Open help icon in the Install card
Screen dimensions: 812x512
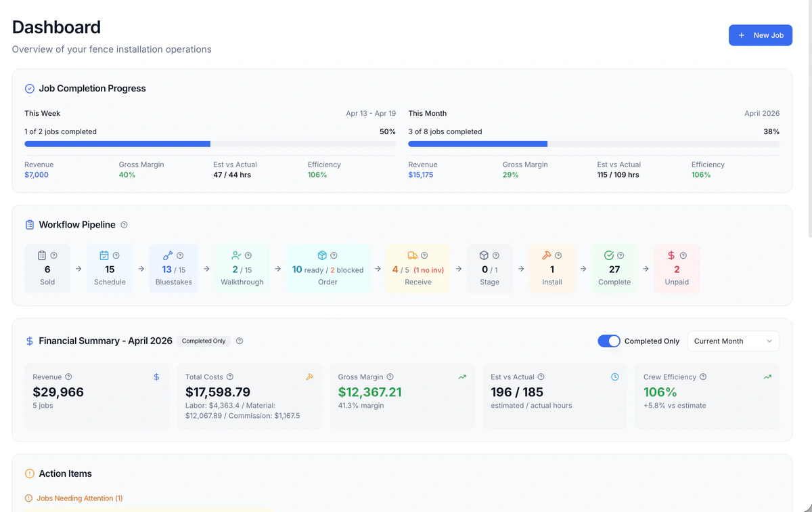[x=558, y=255]
